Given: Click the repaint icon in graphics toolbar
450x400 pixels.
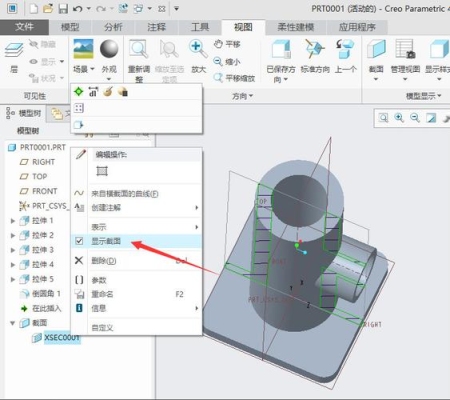Looking at the screenshot, I should 431,118.
